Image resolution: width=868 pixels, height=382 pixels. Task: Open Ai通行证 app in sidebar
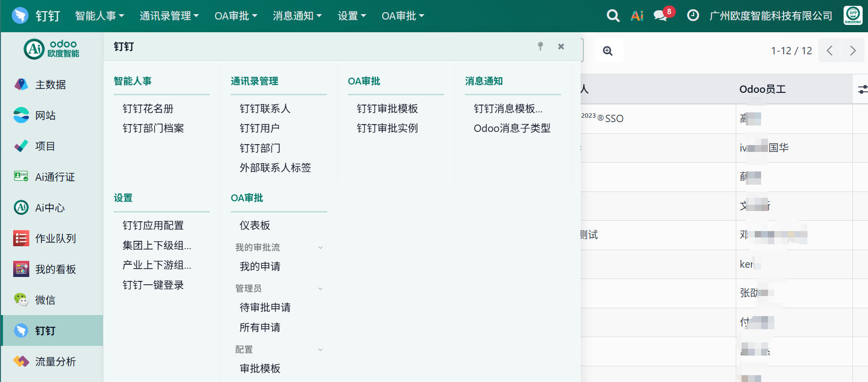(x=52, y=177)
